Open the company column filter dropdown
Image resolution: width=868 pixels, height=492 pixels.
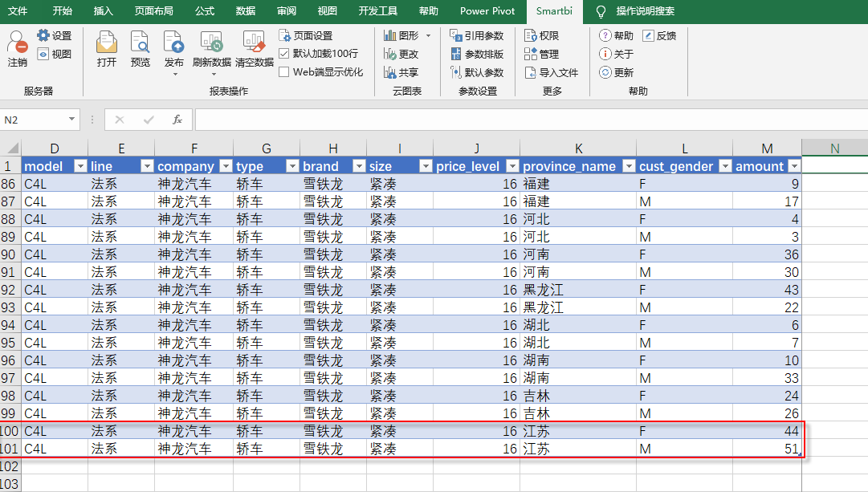226,166
